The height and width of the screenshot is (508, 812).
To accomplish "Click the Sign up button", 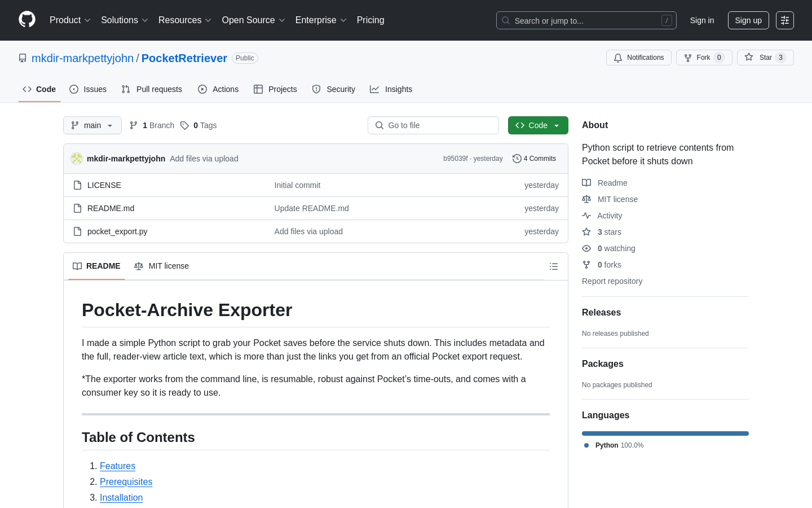I will tap(748, 20).
